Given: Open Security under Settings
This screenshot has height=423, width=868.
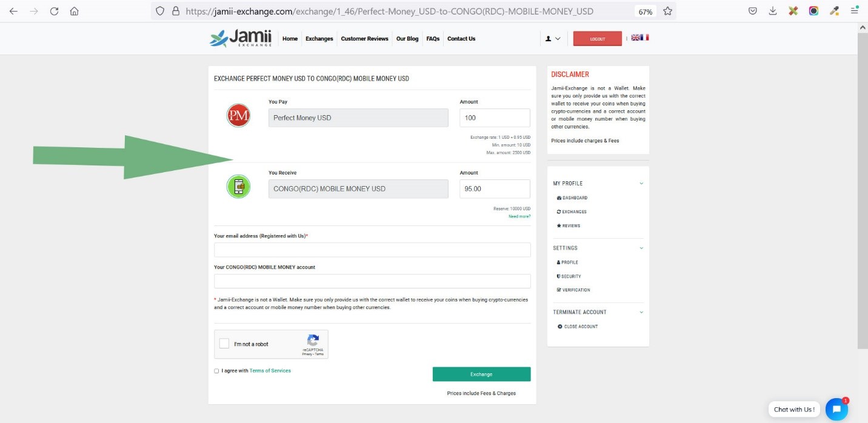Looking at the screenshot, I should 569,276.
